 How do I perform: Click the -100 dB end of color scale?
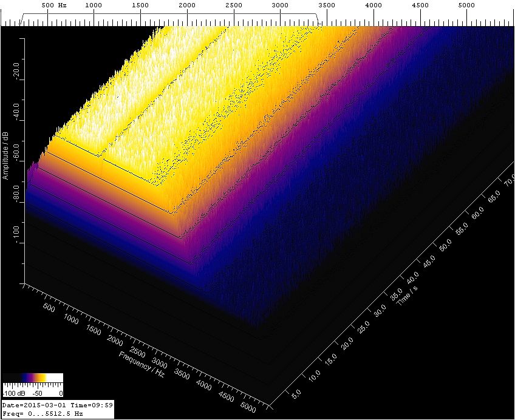[12, 393]
